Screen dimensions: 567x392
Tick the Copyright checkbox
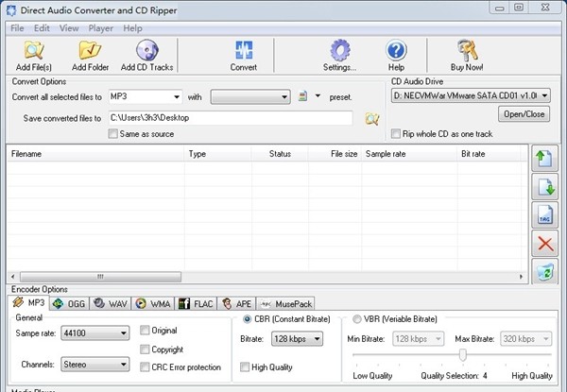(x=145, y=349)
